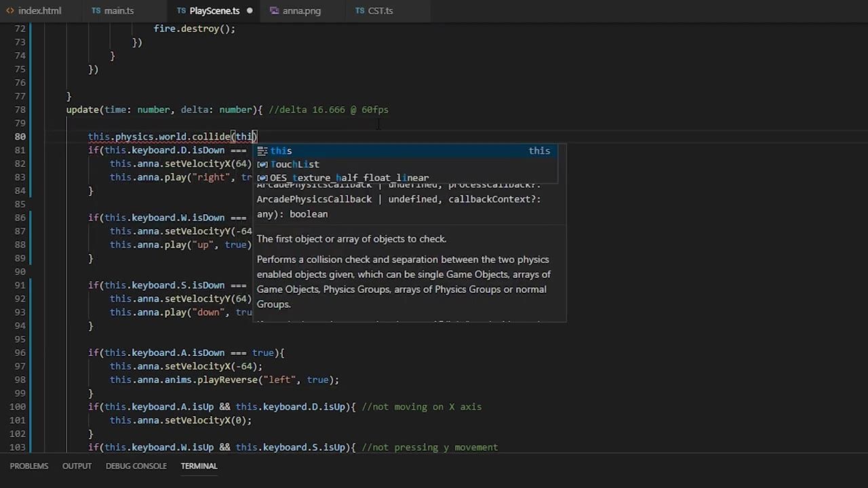Pick the OES_texture_half_float_linear suggestion

pyautogui.click(x=405, y=178)
